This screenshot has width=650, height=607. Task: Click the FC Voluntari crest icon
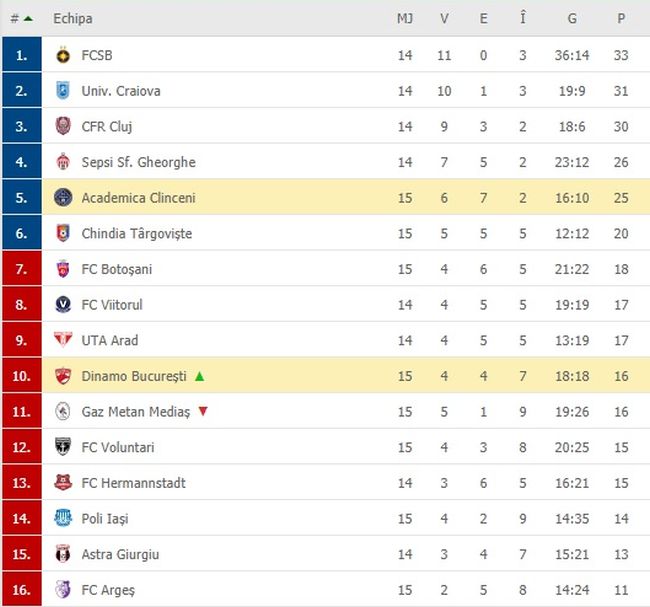click(x=63, y=447)
